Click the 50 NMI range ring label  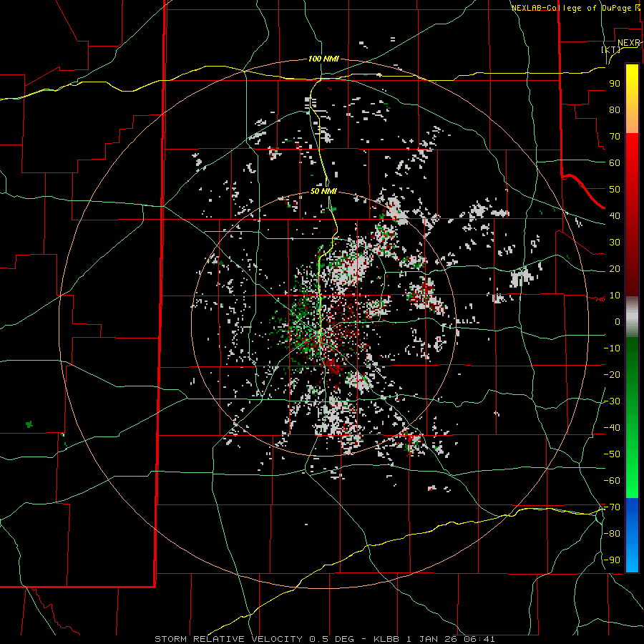323,191
